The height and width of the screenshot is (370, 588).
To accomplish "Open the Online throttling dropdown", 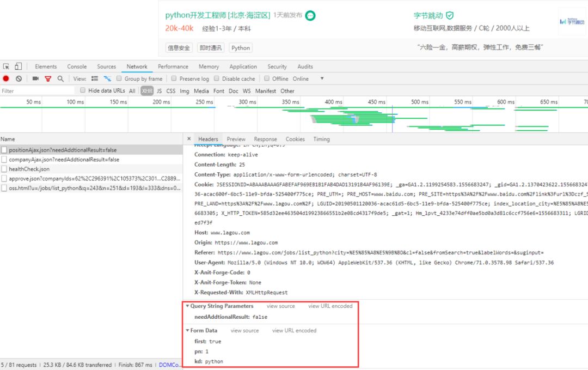I will [x=322, y=79].
